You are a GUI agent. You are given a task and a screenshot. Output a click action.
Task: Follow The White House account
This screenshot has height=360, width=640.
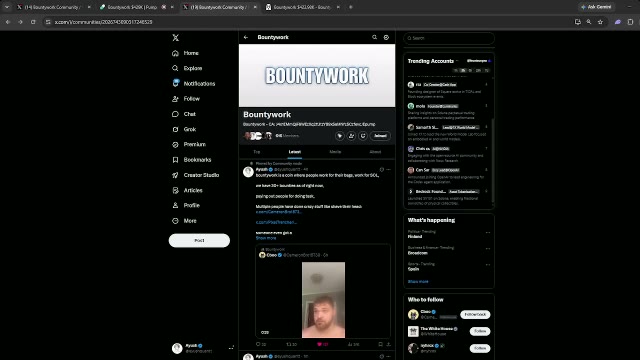pos(480,331)
